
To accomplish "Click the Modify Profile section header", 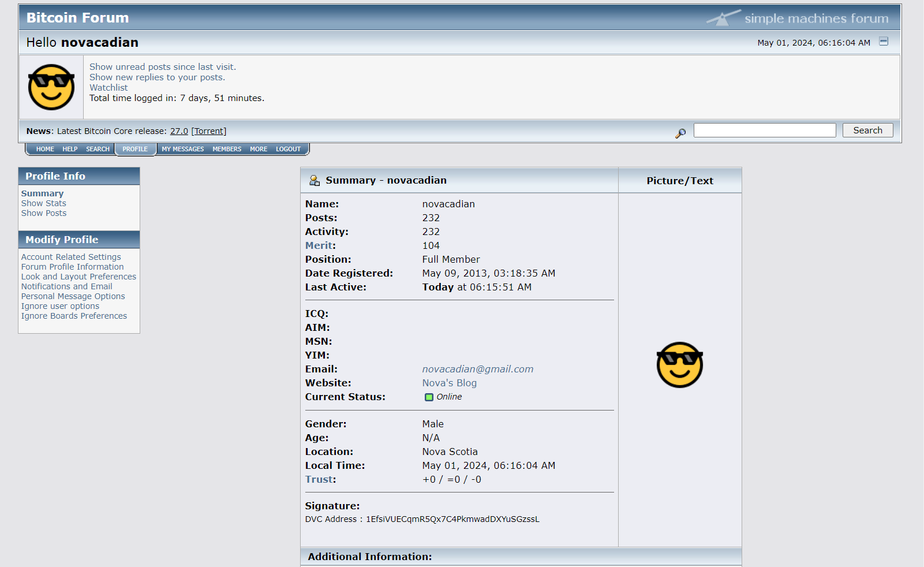I will 79,240.
